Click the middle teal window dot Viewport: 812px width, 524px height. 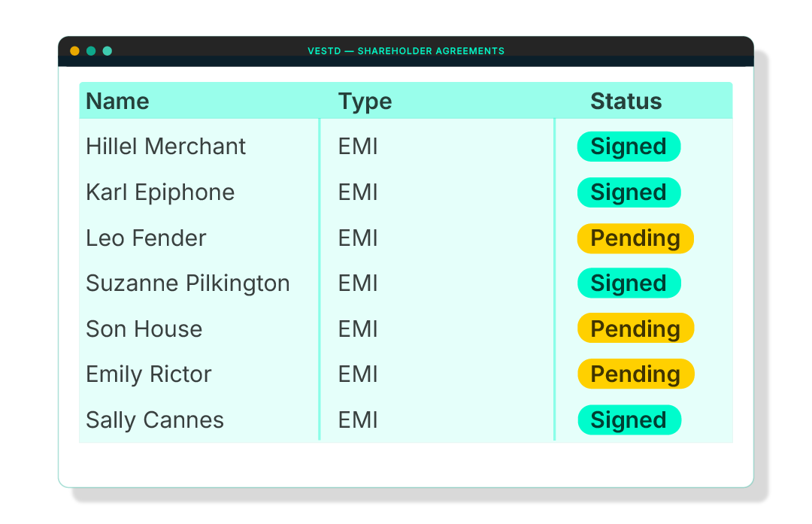tap(91, 50)
